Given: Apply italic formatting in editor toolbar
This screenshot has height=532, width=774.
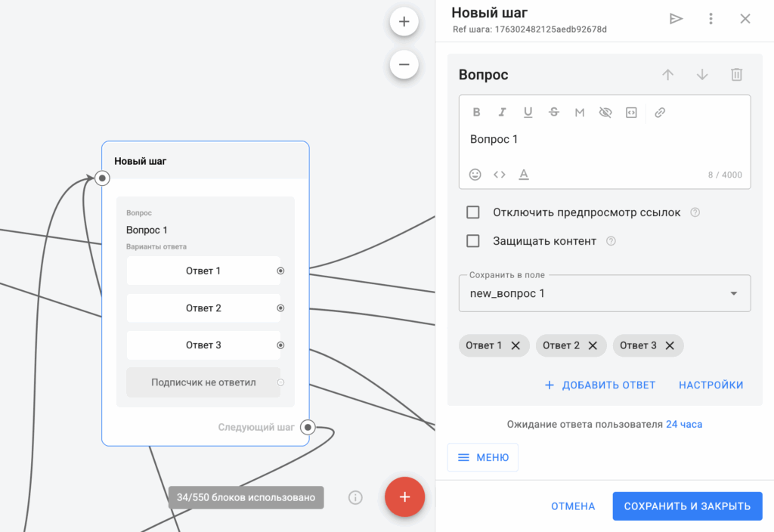Looking at the screenshot, I should tap(502, 113).
